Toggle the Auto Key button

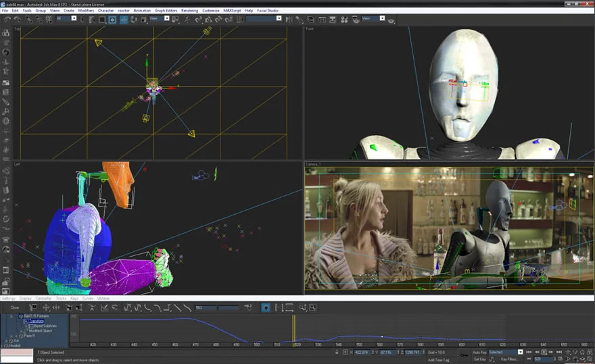pos(479,353)
